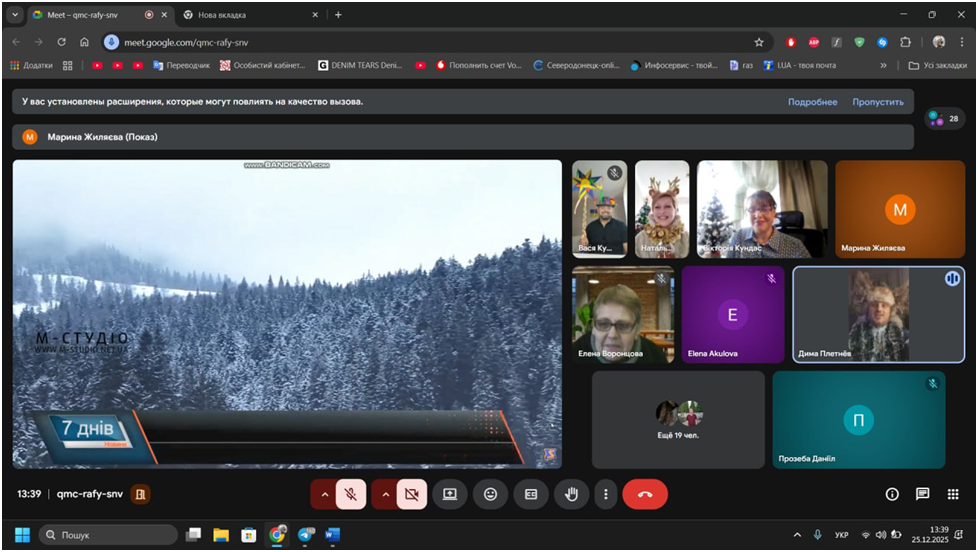Select the Ещё 19 чел. participants tile
978x552 pixels.
pos(678,420)
